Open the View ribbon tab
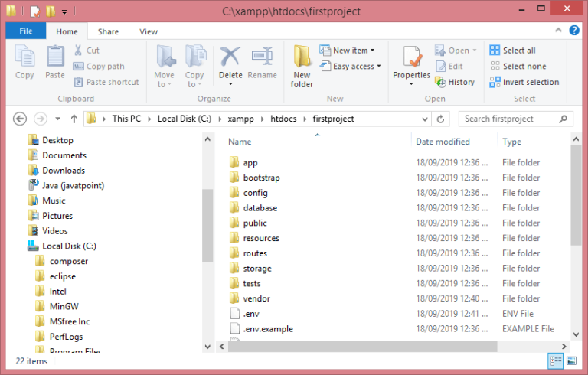Viewport: 588px width, 375px height. tap(149, 31)
